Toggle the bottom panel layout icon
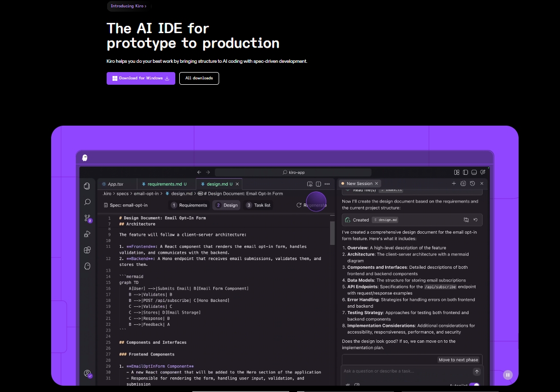560x392 pixels. pos(474,172)
